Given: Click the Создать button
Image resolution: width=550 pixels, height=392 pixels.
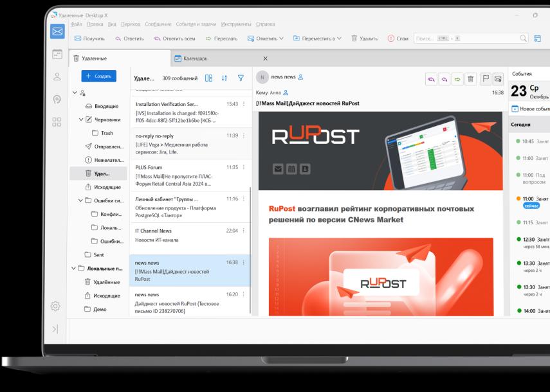Looking at the screenshot, I should tap(99, 76).
